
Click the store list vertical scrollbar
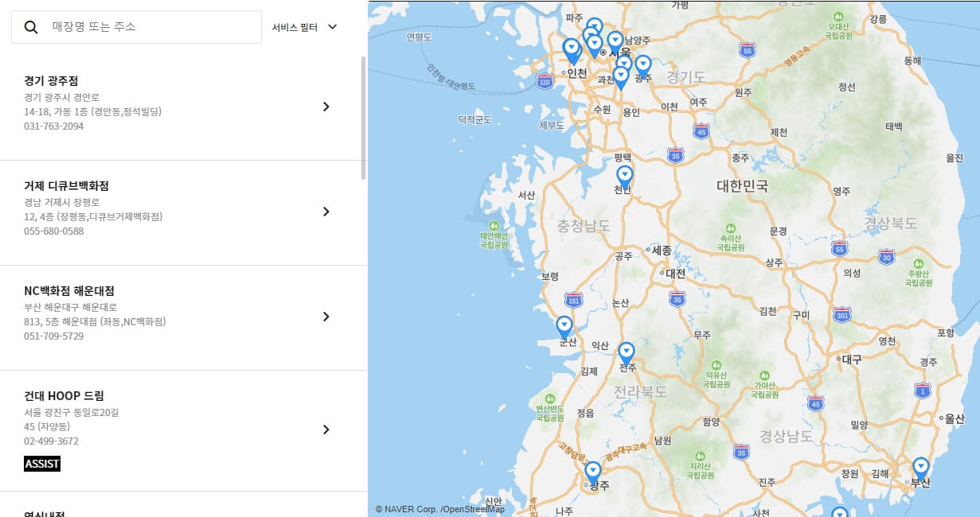(364, 117)
